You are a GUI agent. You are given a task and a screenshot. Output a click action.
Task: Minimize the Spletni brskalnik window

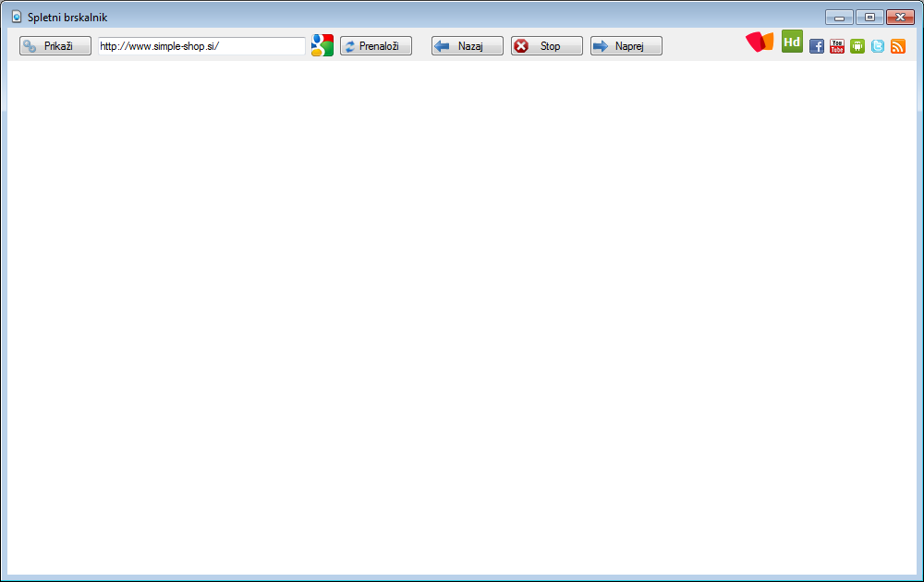[x=840, y=17]
